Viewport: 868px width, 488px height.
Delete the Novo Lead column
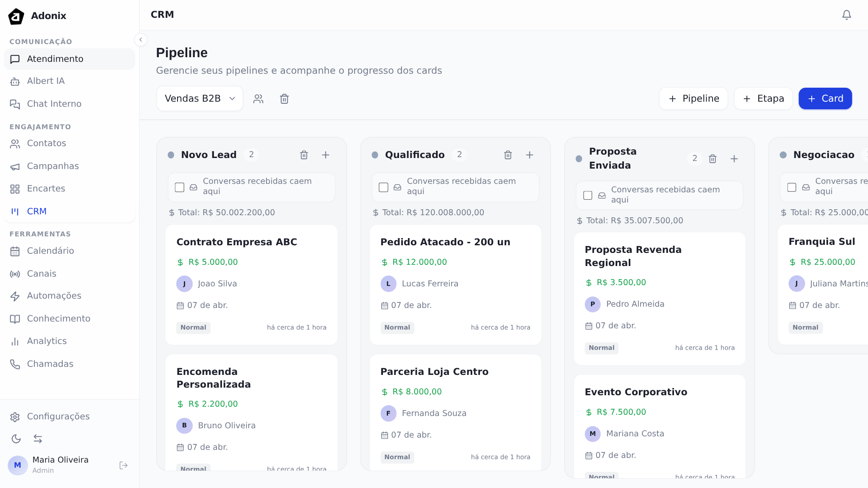303,155
